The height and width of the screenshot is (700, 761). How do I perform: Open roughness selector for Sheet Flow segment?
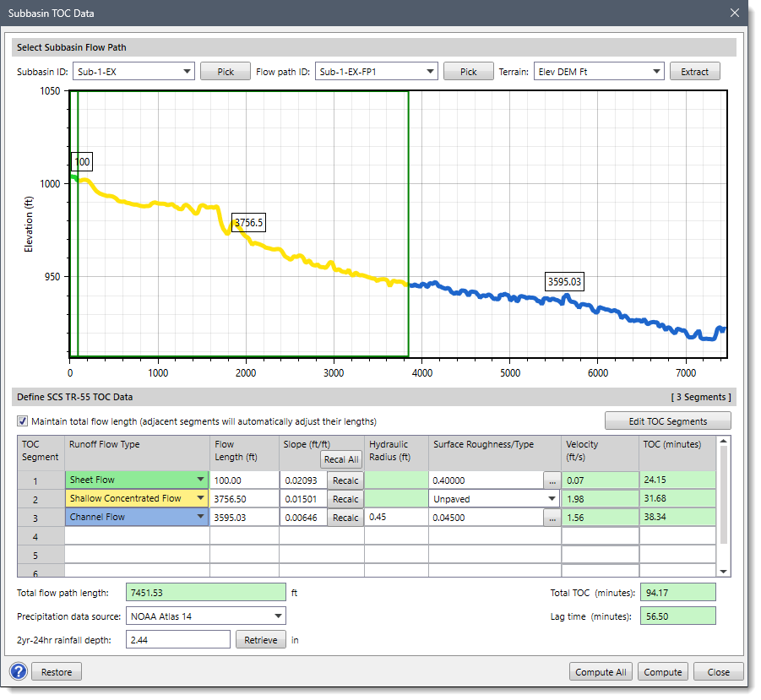click(552, 479)
